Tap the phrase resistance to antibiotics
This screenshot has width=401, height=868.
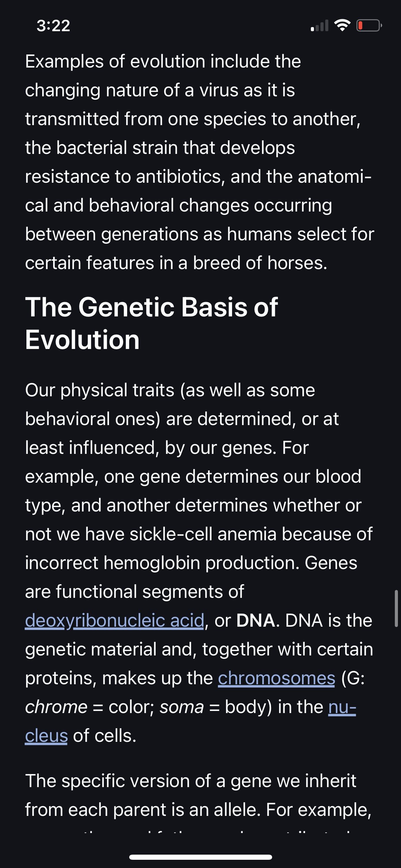point(125,177)
